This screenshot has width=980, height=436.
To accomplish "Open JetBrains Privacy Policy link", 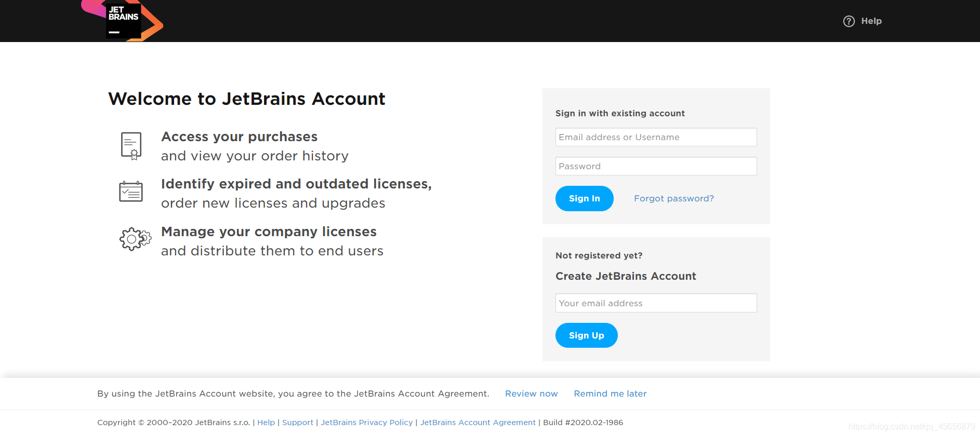I will coord(366,423).
